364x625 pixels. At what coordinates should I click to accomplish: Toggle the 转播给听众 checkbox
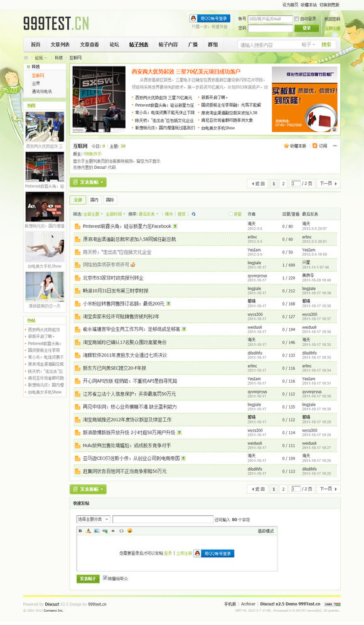[105, 577]
